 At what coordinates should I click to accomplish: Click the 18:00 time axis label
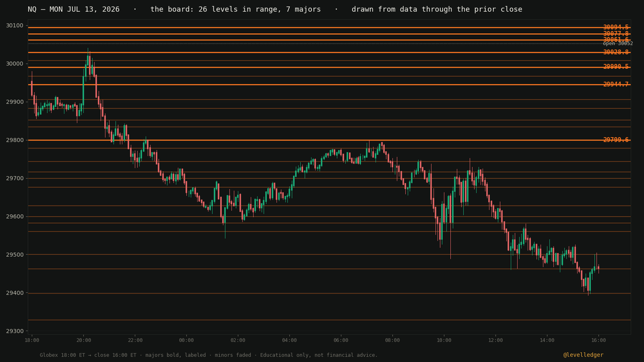point(32,340)
